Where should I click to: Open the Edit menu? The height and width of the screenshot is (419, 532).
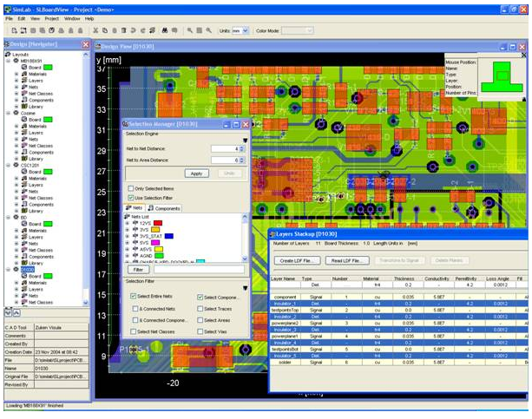pos(22,19)
